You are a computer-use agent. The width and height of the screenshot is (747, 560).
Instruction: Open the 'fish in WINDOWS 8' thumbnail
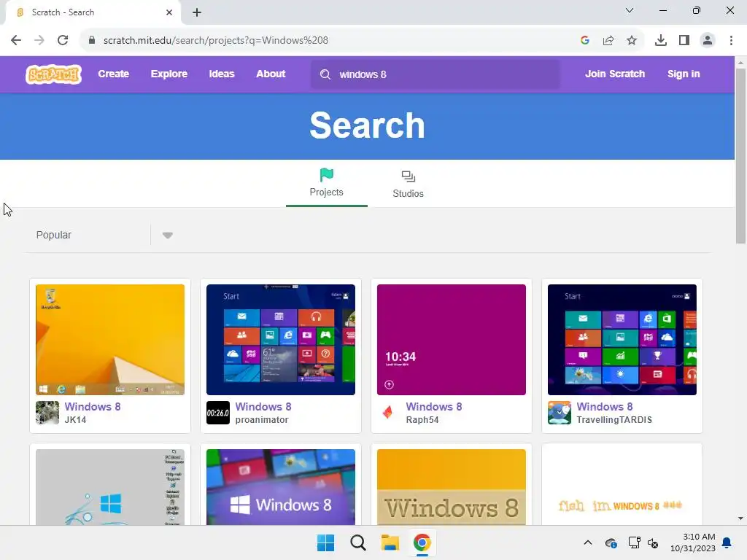click(622, 487)
